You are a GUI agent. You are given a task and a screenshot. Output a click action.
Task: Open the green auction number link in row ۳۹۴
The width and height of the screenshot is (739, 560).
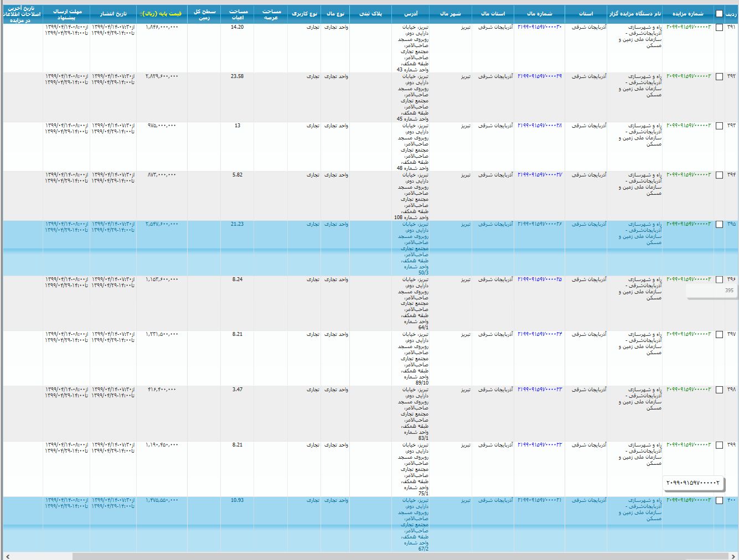point(688,175)
